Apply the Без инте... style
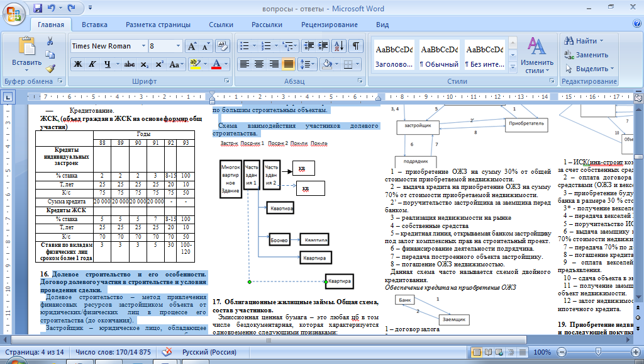This screenshot has height=364, width=644. click(485, 56)
